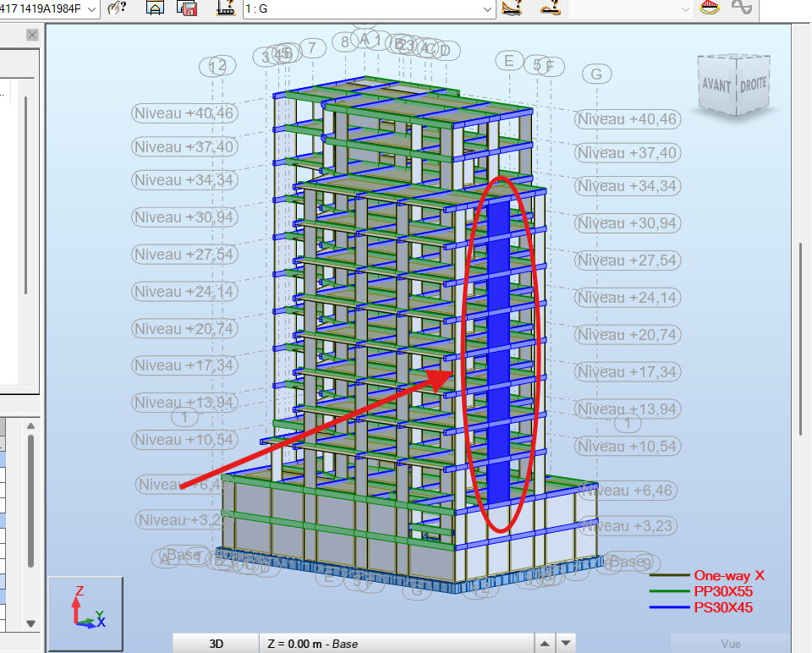812x653 pixels.
Task: Click the structure view toolbar icon
Action: pos(155,8)
